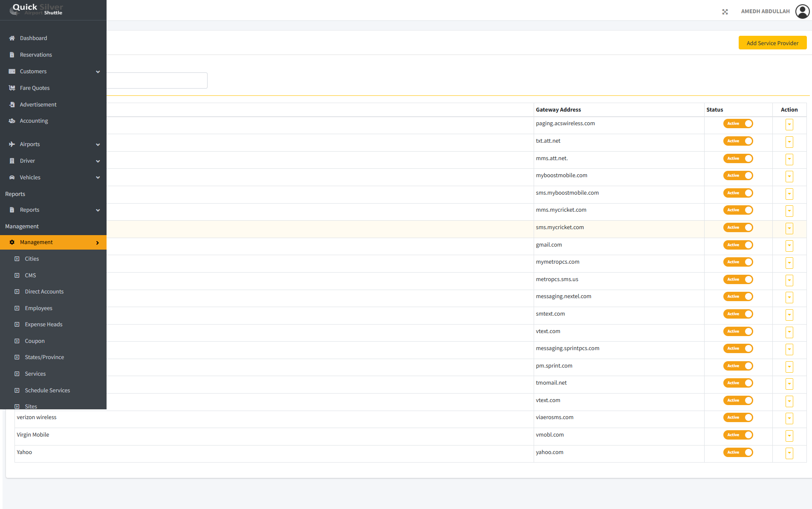Click the Add Service Provider button

click(772, 43)
